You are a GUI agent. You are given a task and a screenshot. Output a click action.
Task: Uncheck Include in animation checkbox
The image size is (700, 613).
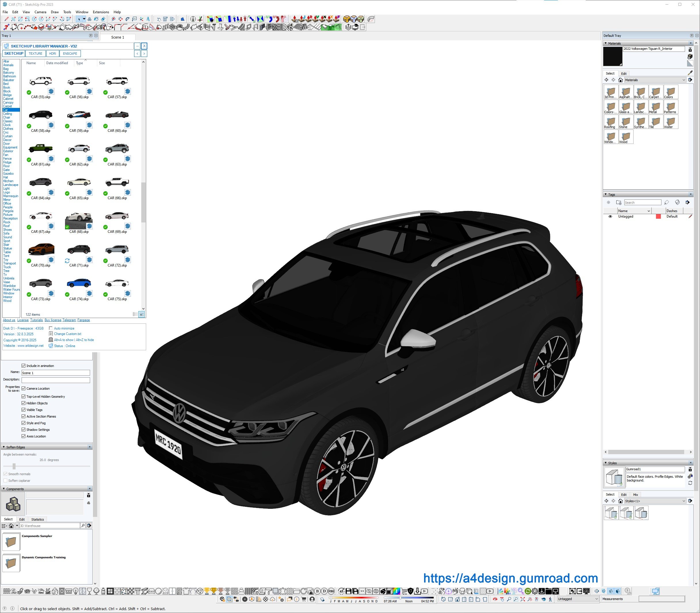(x=24, y=366)
